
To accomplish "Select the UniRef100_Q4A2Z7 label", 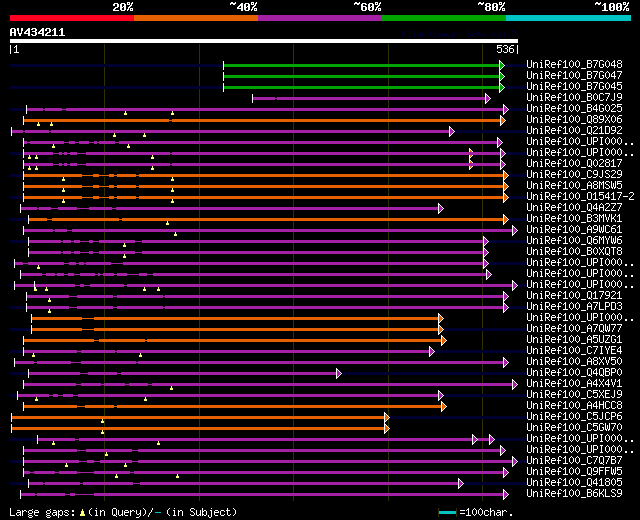I will (574, 208).
